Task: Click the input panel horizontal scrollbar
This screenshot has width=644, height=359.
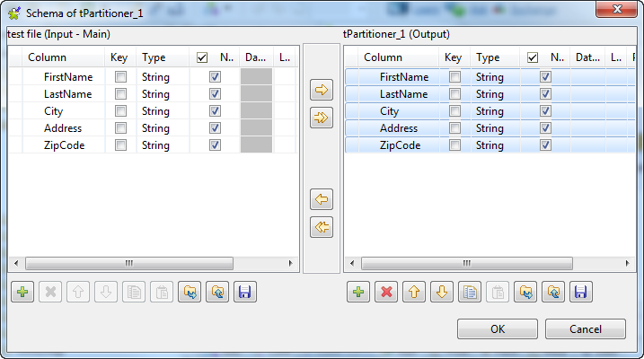Action: (x=128, y=264)
